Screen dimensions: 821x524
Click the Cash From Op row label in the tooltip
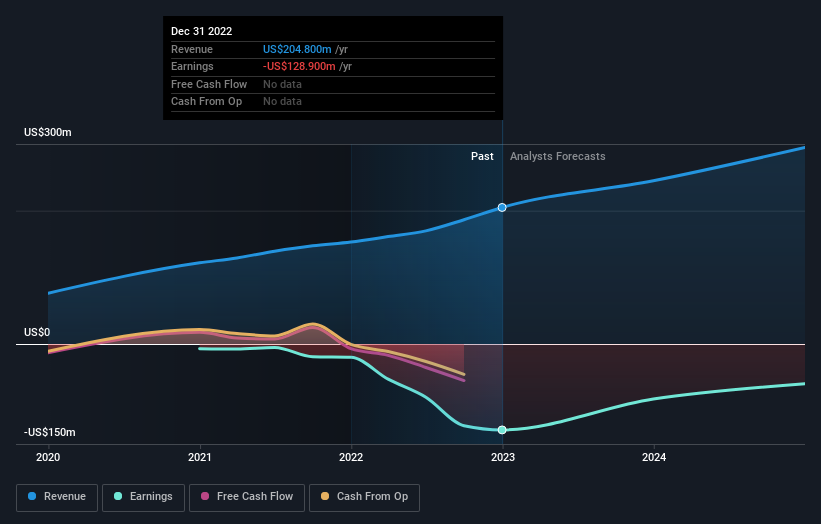point(206,102)
